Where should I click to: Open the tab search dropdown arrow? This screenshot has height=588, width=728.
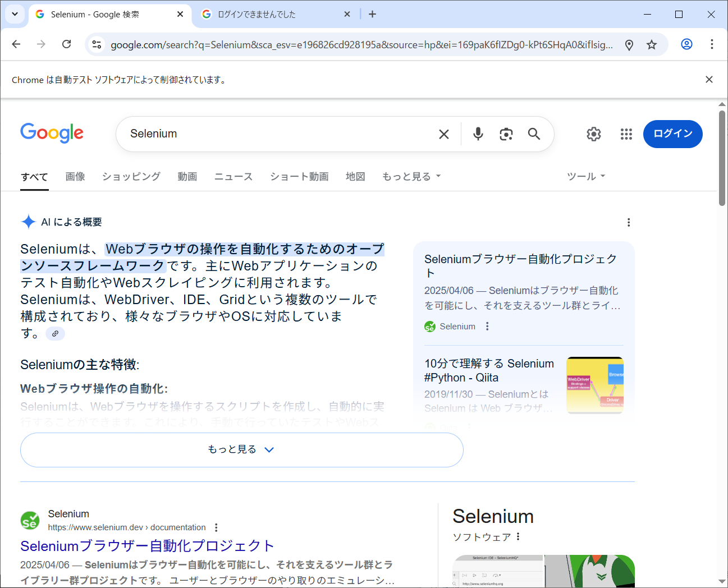tap(15, 14)
